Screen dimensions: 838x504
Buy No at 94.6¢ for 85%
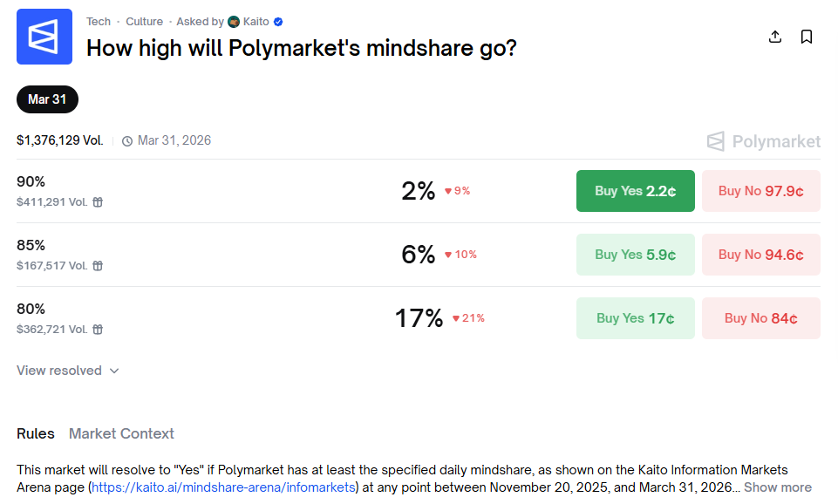[x=760, y=255]
